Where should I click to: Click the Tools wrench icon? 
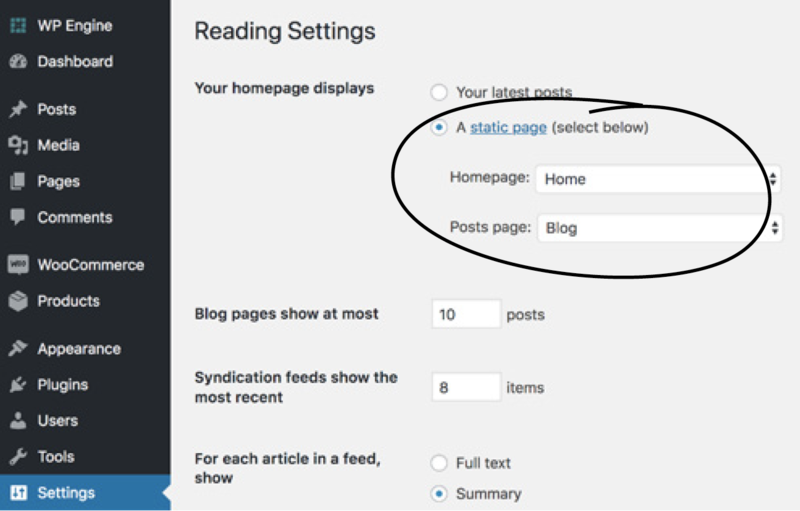(x=18, y=456)
